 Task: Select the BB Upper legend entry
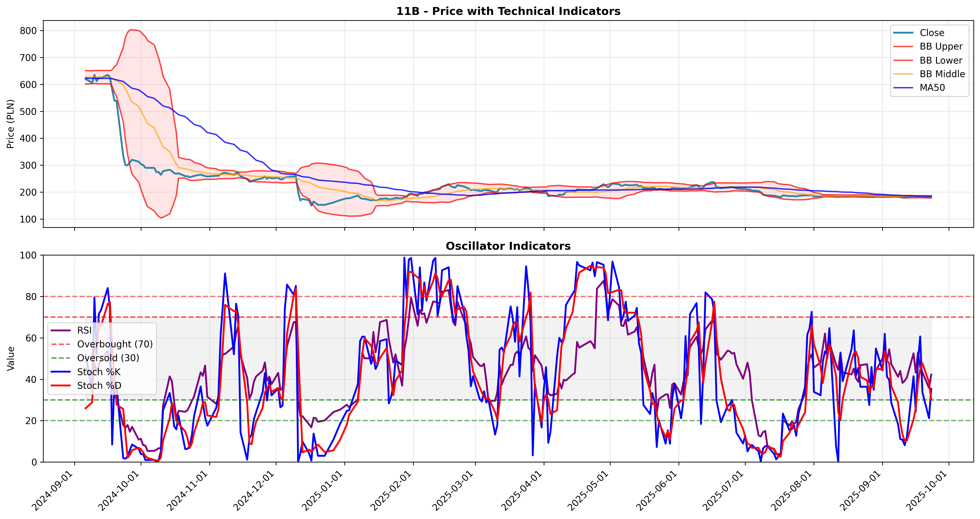pos(928,46)
